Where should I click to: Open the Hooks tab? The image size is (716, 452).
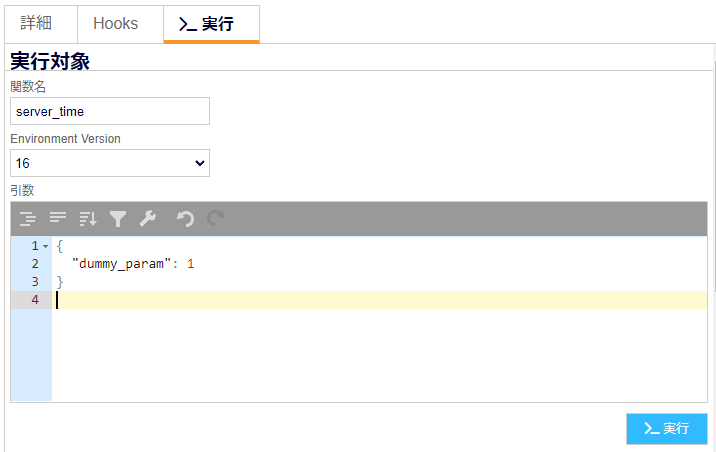click(121, 24)
